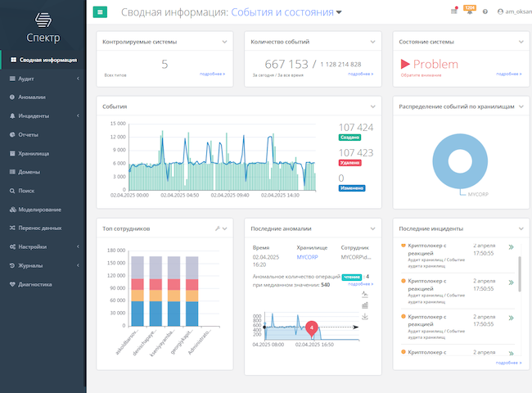Click the MYCORP storage link in anomalies

(x=307, y=257)
